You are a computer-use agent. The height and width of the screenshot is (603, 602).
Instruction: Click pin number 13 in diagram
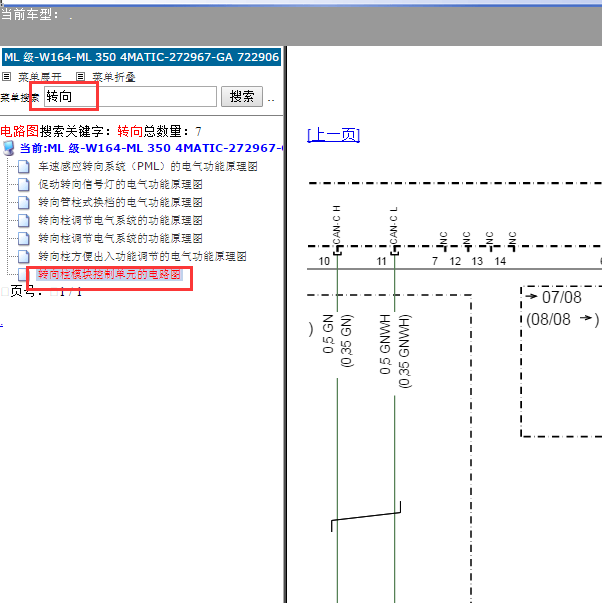(477, 262)
